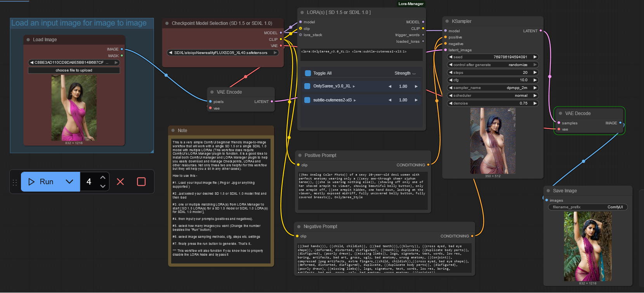Decrease subtle-cuteness2-xl3 strength with left arrow
Screen dimensions: 644x293
click(390, 100)
